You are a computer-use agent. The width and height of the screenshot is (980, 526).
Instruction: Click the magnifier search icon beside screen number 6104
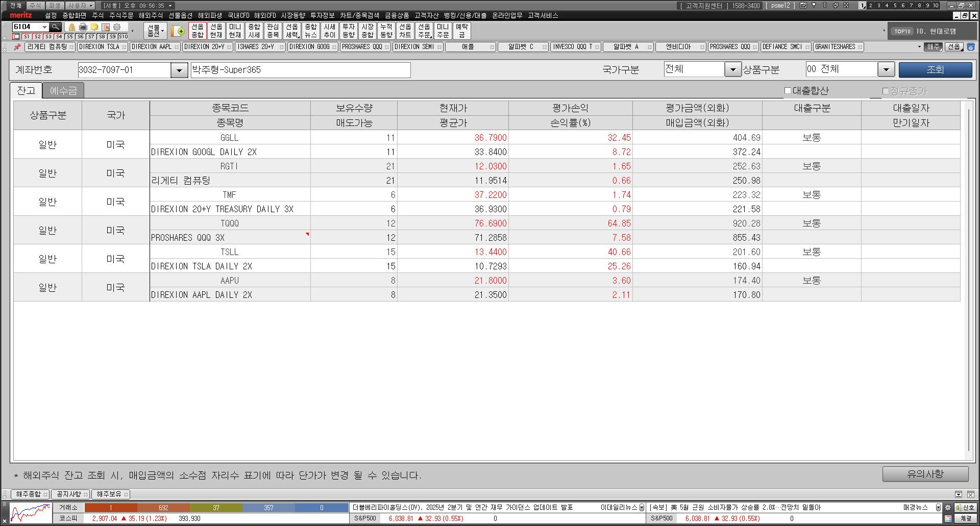coord(56,27)
